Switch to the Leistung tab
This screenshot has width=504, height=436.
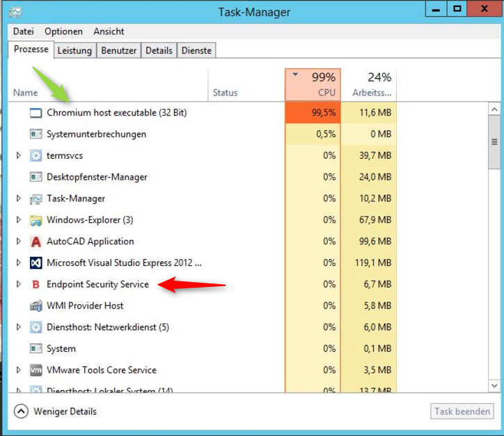(x=74, y=50)
